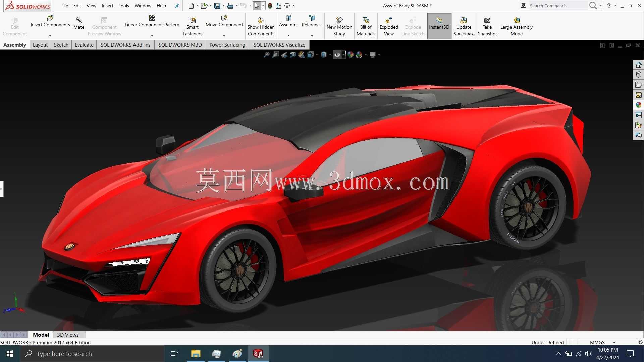Click Move Component
The image size is (644, 362).
tap(224, 21)
